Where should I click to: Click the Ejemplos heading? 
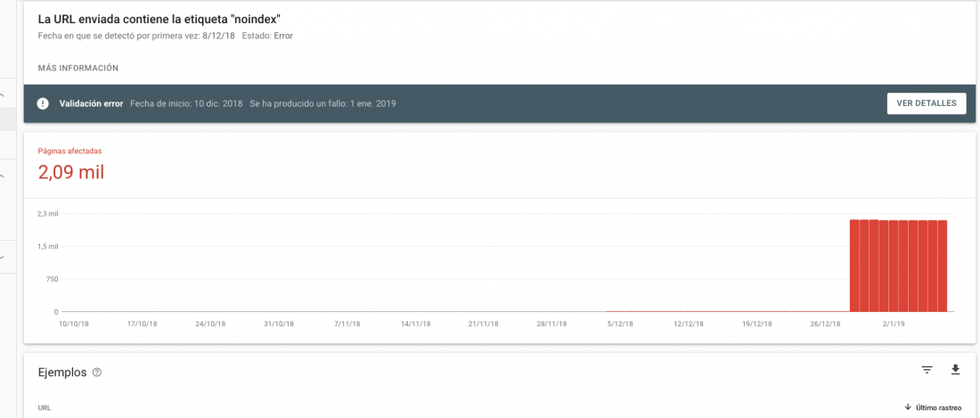click(62, 373)
